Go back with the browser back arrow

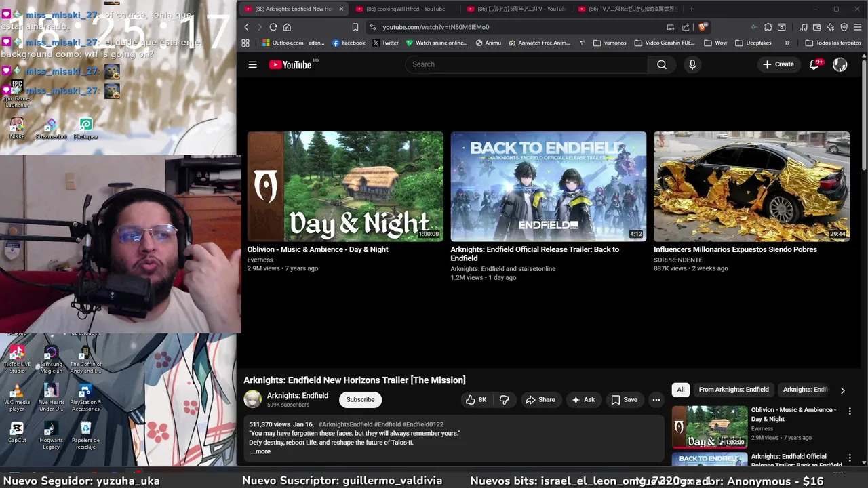click(x=246, y=27)
